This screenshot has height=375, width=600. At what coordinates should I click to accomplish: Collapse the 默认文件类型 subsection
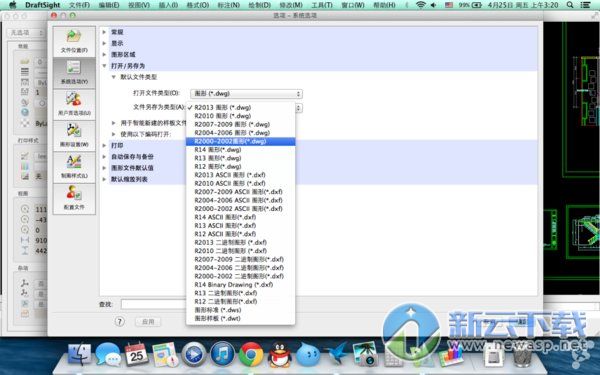114,77
